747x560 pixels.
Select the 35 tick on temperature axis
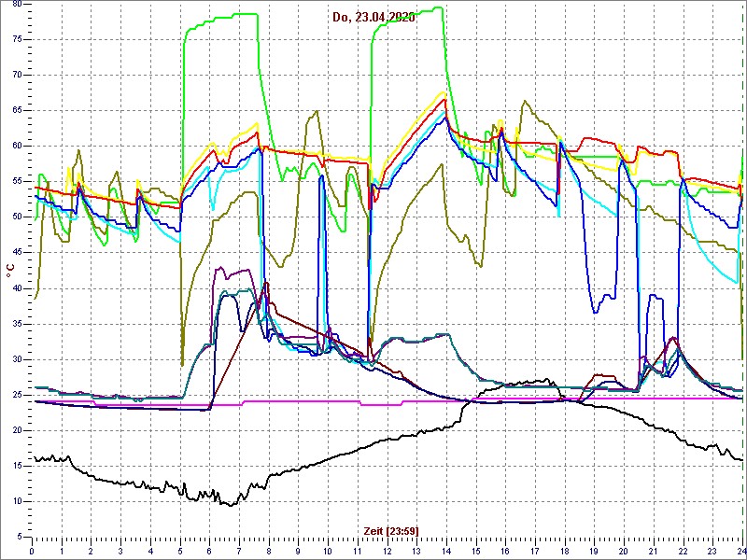pyautogui.click(x=17, y=324)
